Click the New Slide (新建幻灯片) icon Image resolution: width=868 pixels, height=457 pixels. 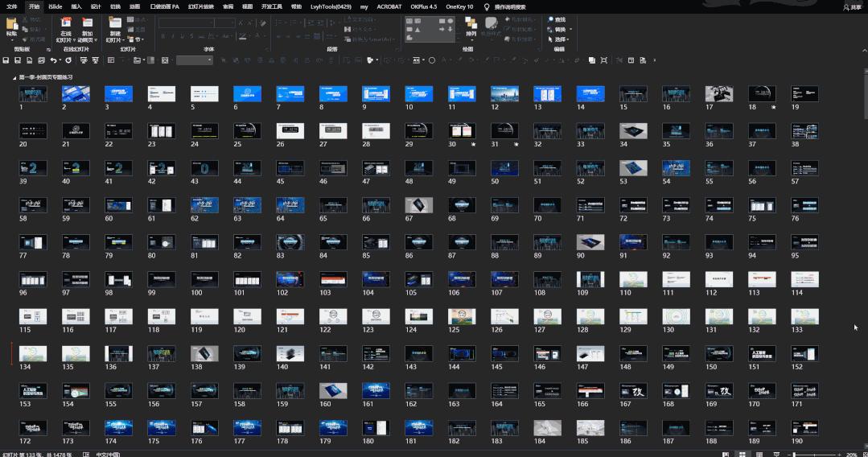pos(115,25)
